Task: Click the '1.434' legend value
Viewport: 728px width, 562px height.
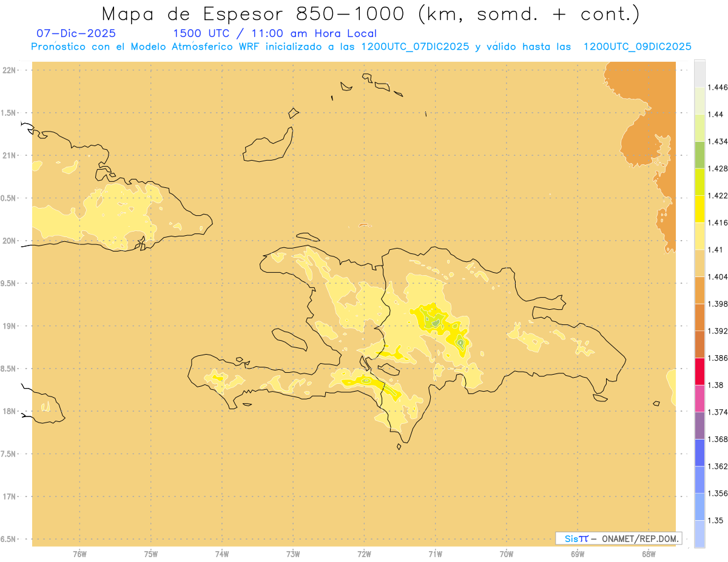Action: pos(718,141)
